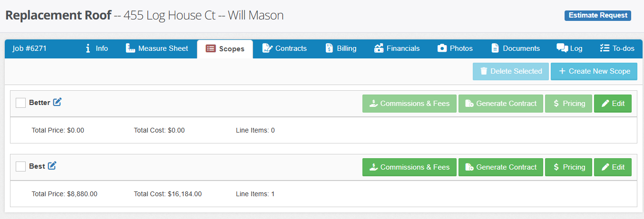
Task: Click the camera icon on Photos tab
Action: point(442,48)
